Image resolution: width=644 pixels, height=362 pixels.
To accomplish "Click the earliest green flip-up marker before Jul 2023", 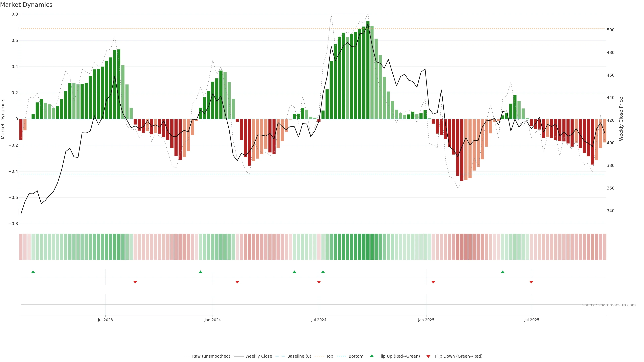I will tap(33, 272).
